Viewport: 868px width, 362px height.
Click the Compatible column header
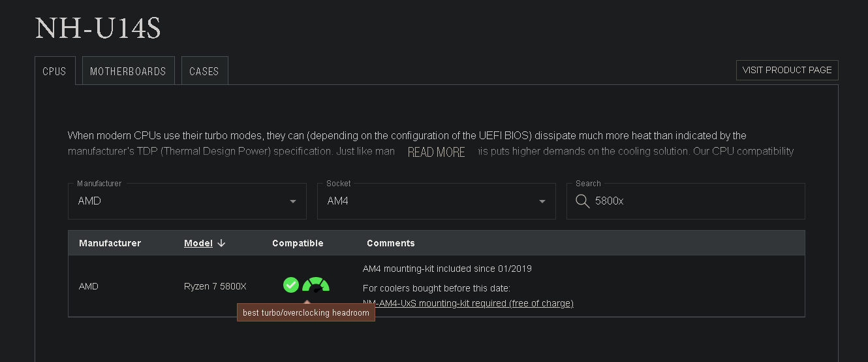click(x=298, y=243)
